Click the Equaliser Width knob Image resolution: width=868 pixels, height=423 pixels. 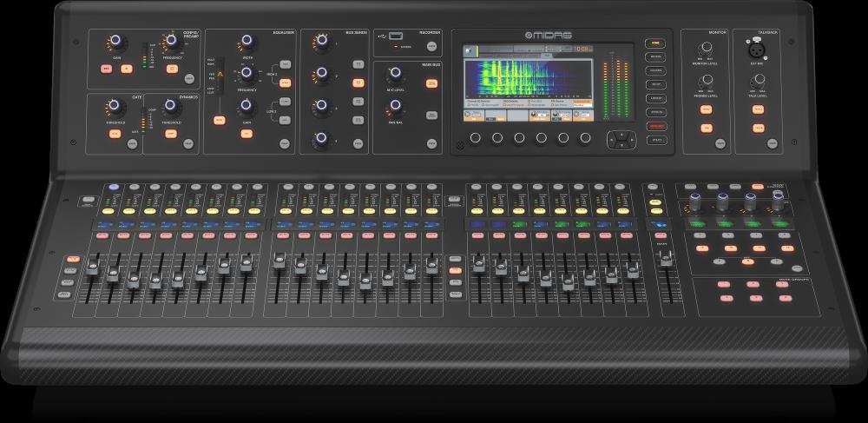click(247, 41)
